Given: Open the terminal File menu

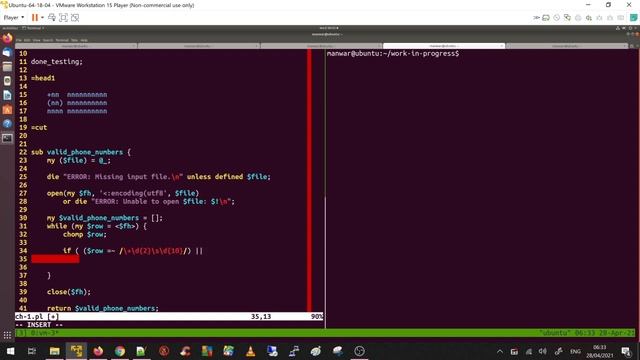Looking at the screenshot, I should [19, 40].
